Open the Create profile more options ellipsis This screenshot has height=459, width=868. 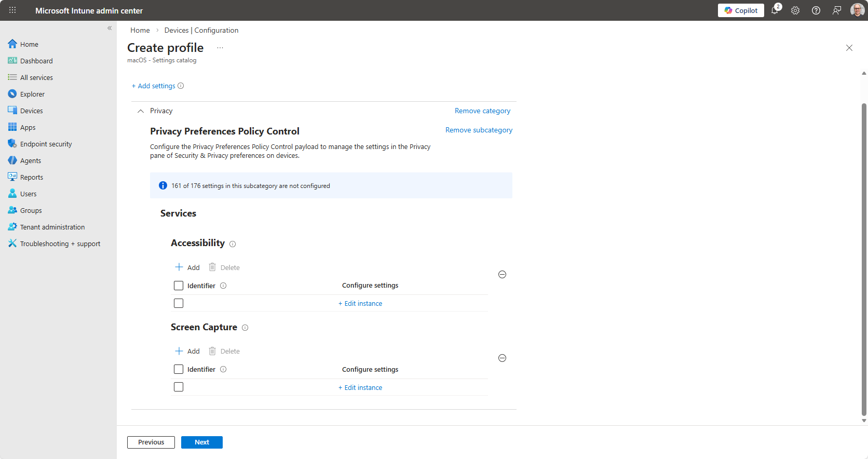220,48
